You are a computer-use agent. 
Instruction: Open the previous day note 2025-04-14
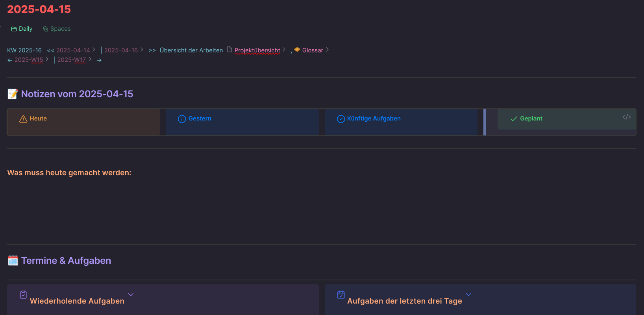(x=73, y=50)
